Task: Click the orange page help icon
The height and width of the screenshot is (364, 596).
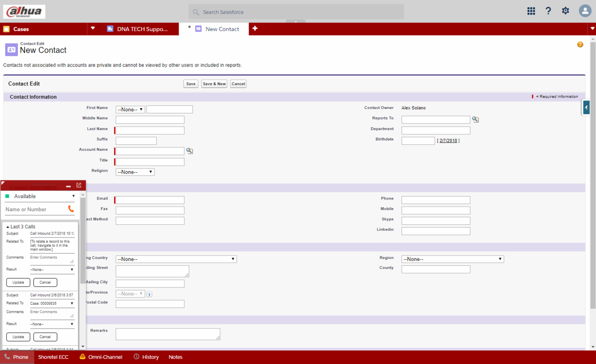Action: click(x=580, y=45)
